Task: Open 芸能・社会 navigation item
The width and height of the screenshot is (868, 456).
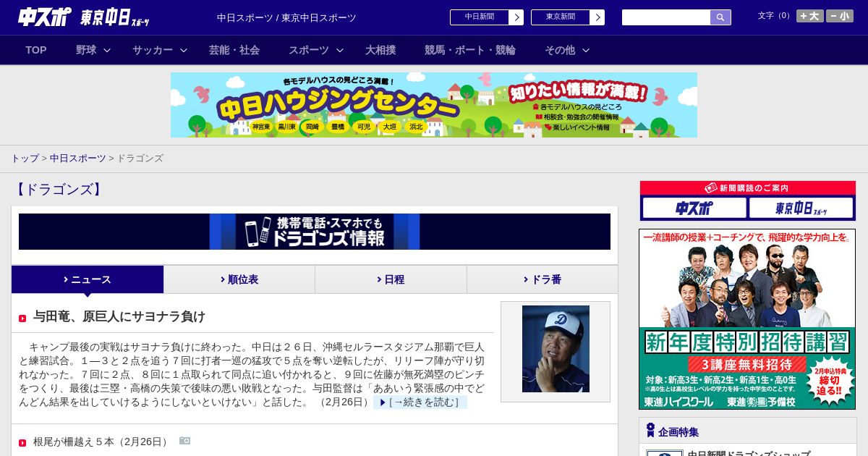Action: 234,50
